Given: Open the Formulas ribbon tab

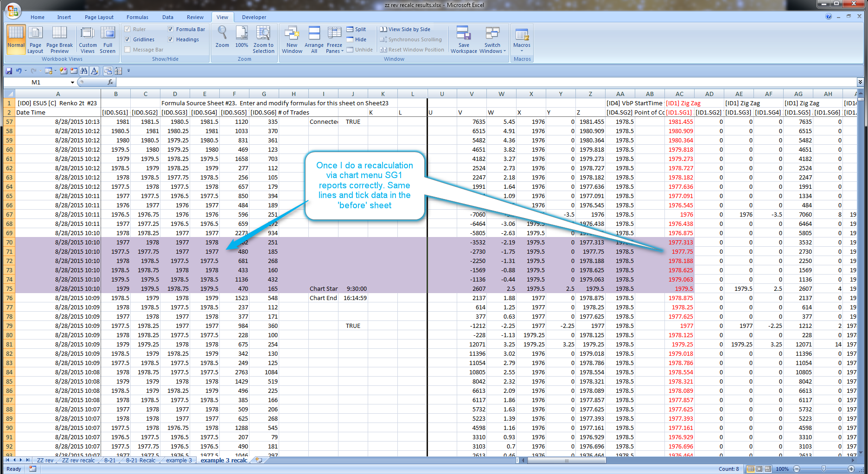Looking at the screenshot, I should click(x=137, y=17).
